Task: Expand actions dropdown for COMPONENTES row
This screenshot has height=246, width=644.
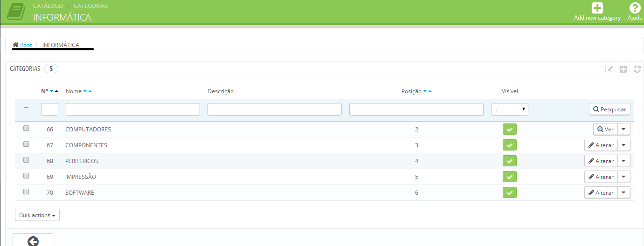Action: [624, 145]
